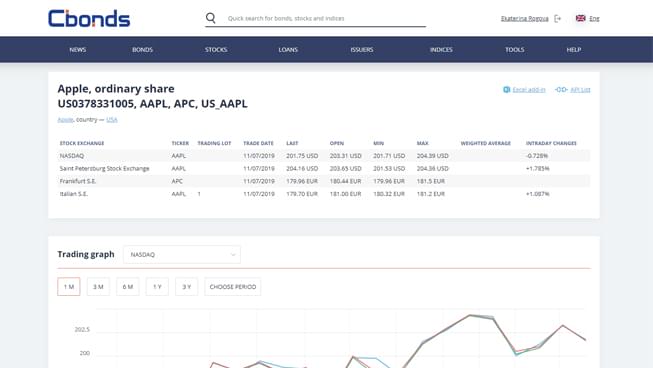Switch the graph to 3 M period

click(x=98, y=287)
